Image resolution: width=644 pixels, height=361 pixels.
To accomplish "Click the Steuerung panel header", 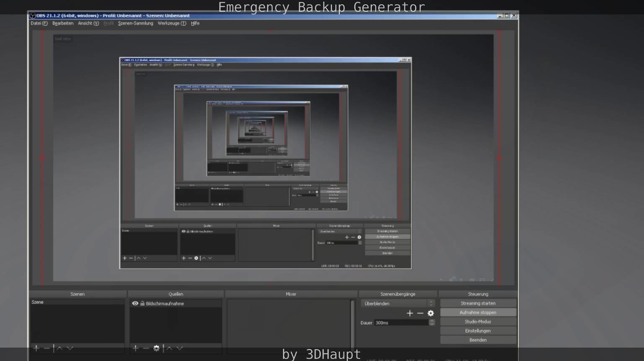I will point(478,294).
